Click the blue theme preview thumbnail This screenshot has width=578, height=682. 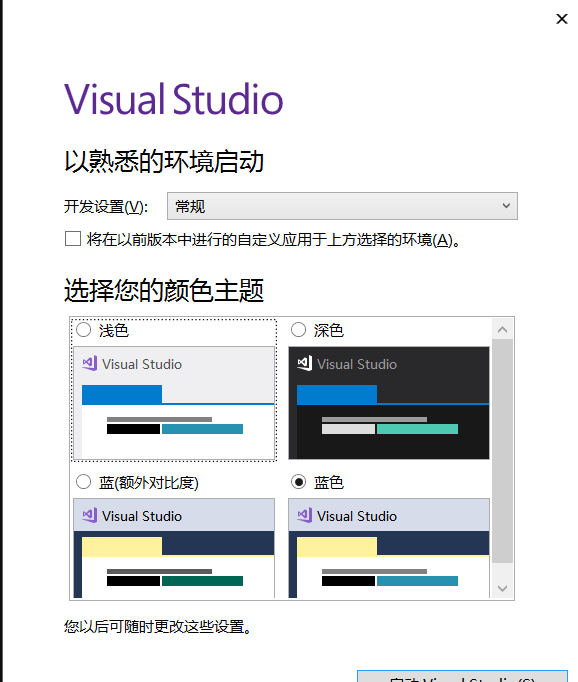point(389,548)
